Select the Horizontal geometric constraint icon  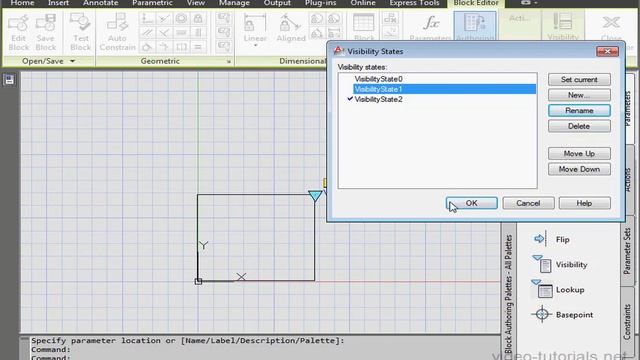181,33
